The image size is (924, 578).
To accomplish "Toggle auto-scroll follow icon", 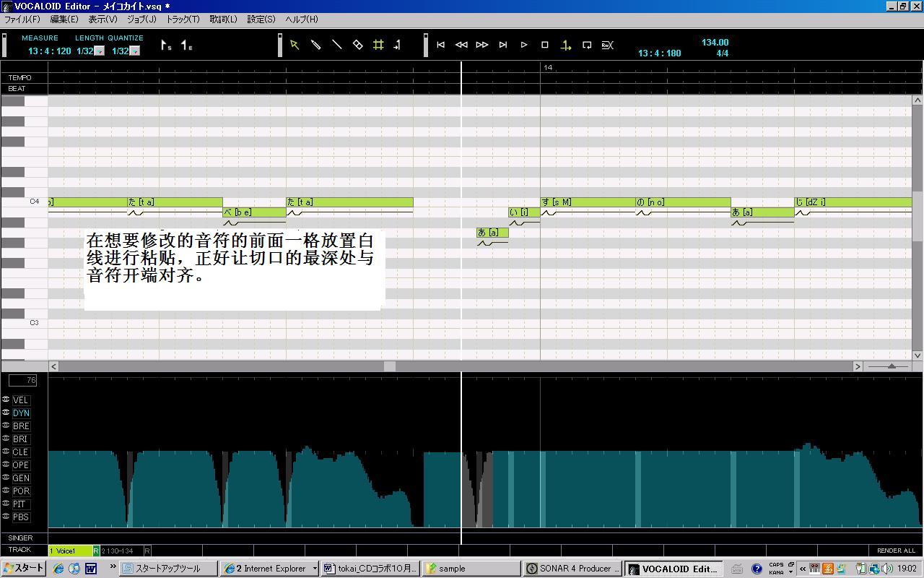I will coord(566,45).
